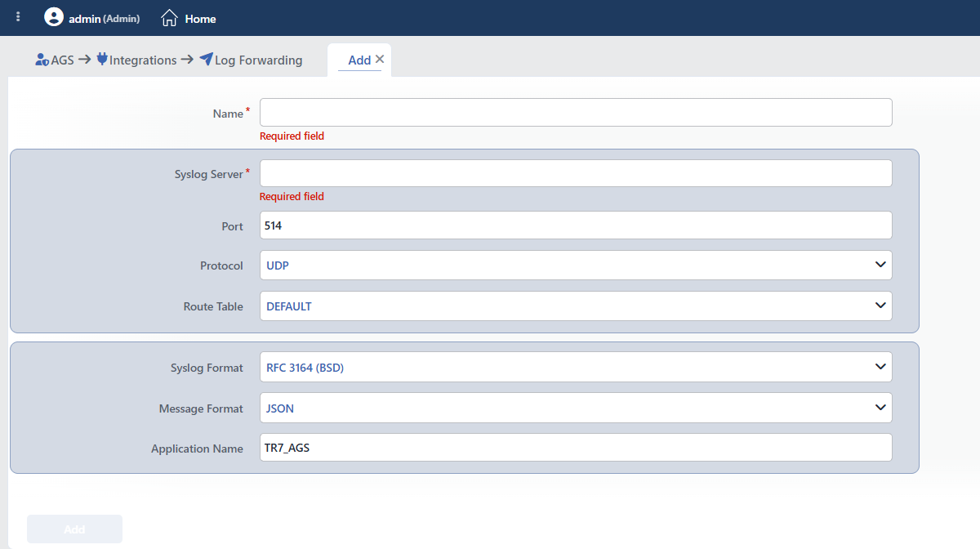Viewport: 980px width, 549px height.
Task: Open the Syslog Format dropdown
Action: click(576, 368)
